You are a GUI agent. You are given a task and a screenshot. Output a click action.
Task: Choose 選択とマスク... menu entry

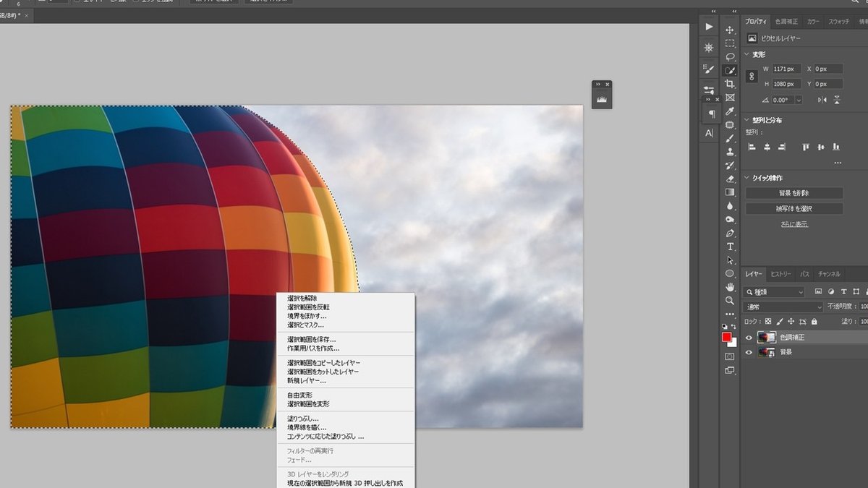(x=306, y=325)
